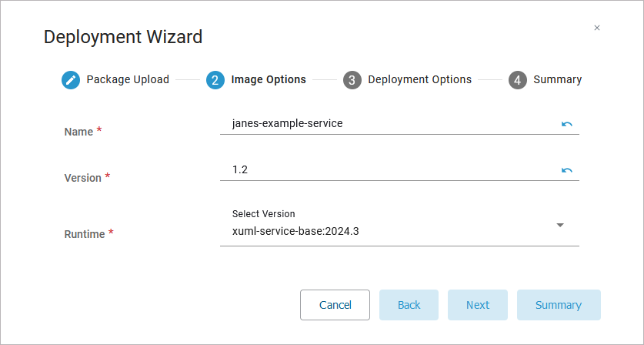The height and width of the screenshot is (345, 644).
Task: Click the Summary button at bottom
Action: point(559,305)
